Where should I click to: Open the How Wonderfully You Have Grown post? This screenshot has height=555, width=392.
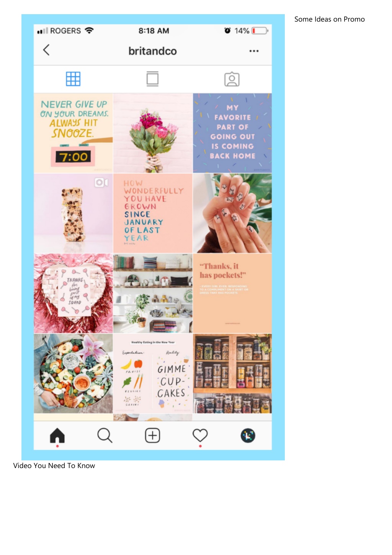(153, 213)
